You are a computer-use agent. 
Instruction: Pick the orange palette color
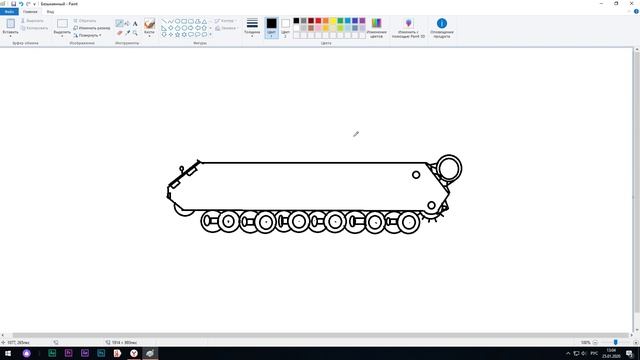326,20
